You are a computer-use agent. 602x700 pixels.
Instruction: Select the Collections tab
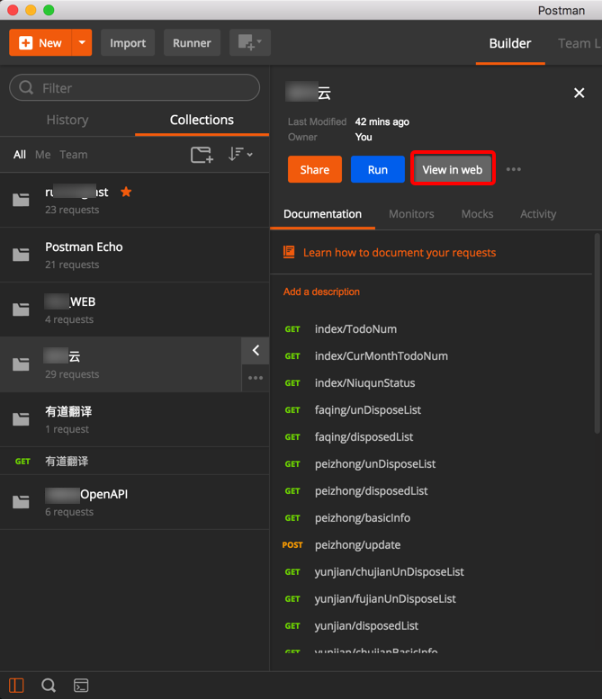(202, 120)
